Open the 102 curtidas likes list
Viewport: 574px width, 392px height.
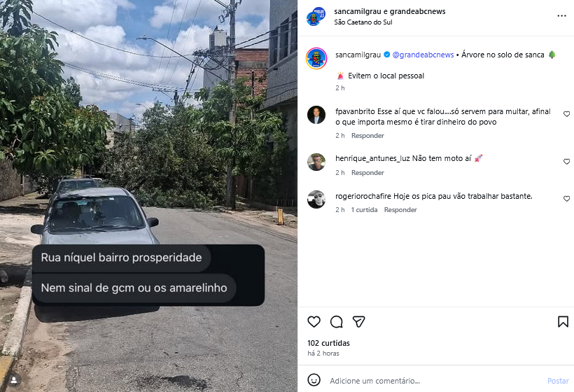pos(328,343)
